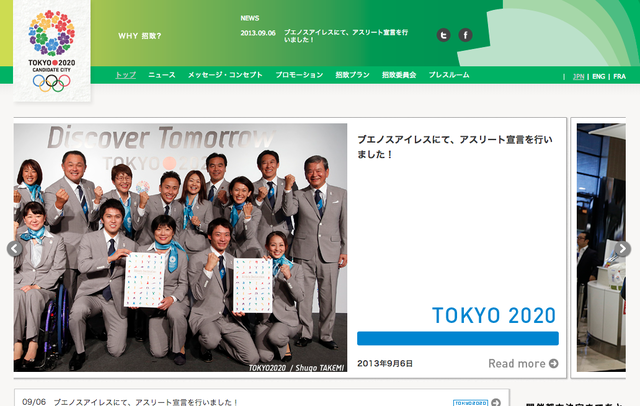Open slide headline about Buenos Aires athlete declaration

point(455,147)
